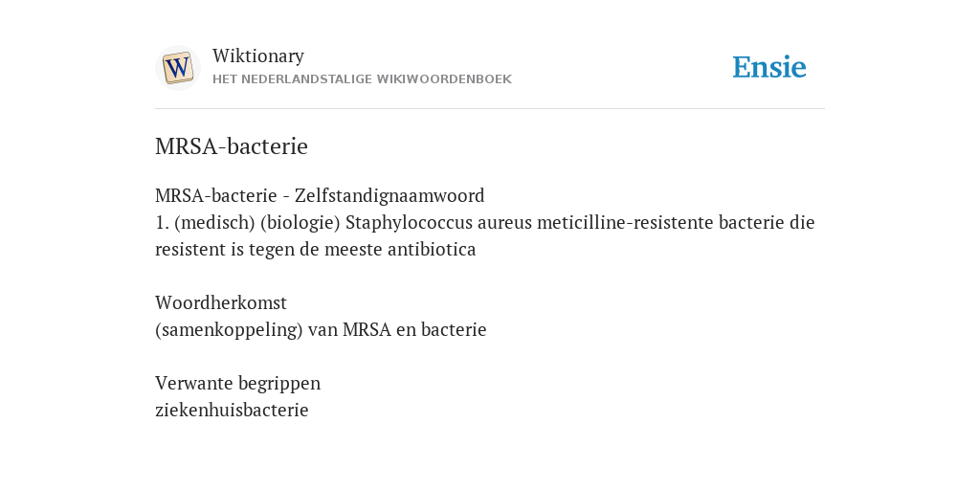Click the word 'Zelfstandignaamwoord'
This screenshot has height=490, width=980.
click(390, 195)
